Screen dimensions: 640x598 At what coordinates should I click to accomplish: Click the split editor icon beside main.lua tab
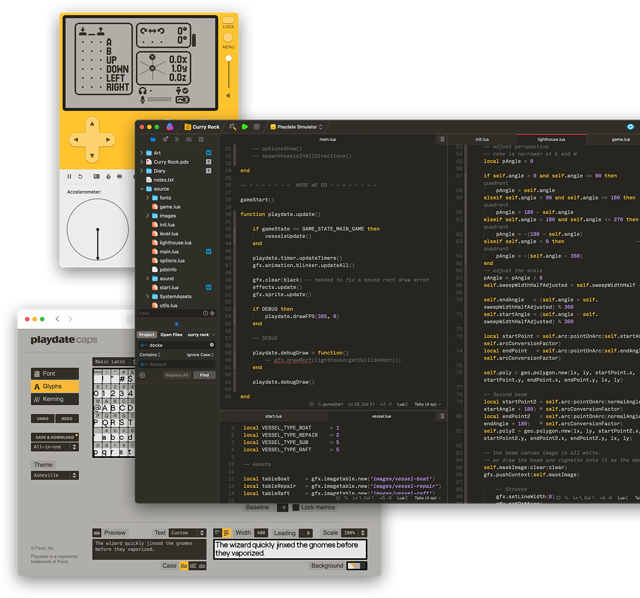coord(441,139)
